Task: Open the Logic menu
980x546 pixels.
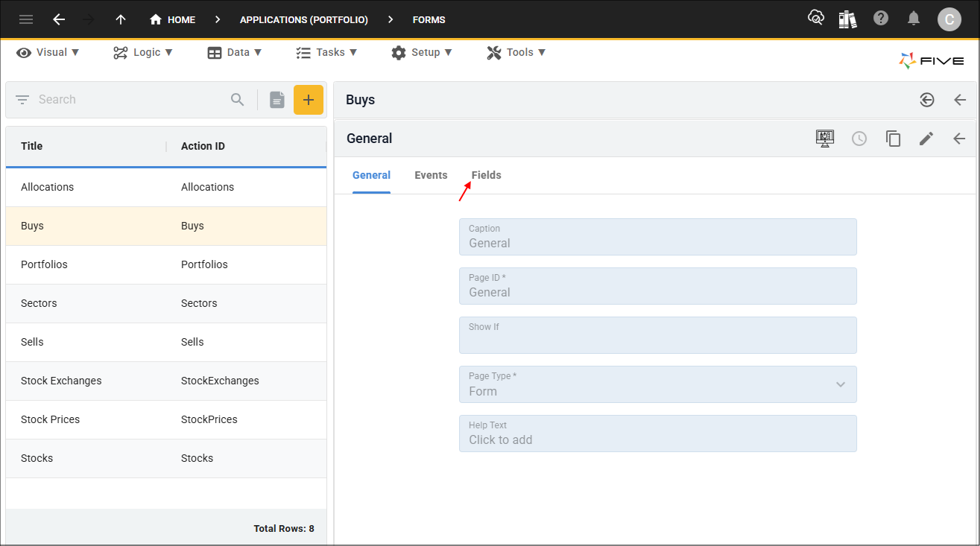Action: pyautogui.click(x=143, y=52)
